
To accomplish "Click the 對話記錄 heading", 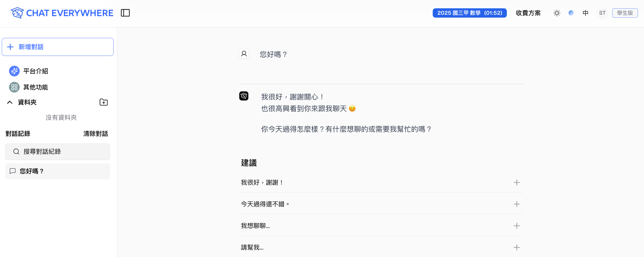I will click(x=18, y=134).
